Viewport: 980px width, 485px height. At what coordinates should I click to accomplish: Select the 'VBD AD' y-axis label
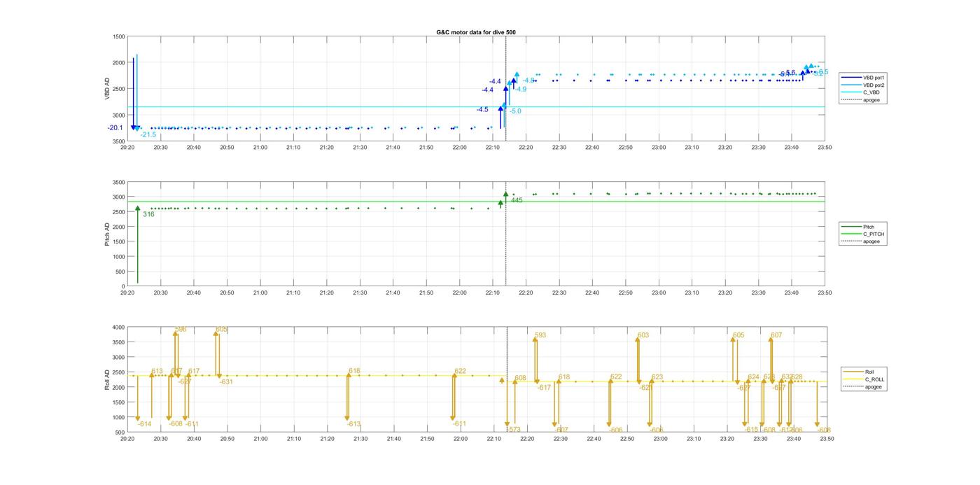pyautogui.click(x=108, y=89)
